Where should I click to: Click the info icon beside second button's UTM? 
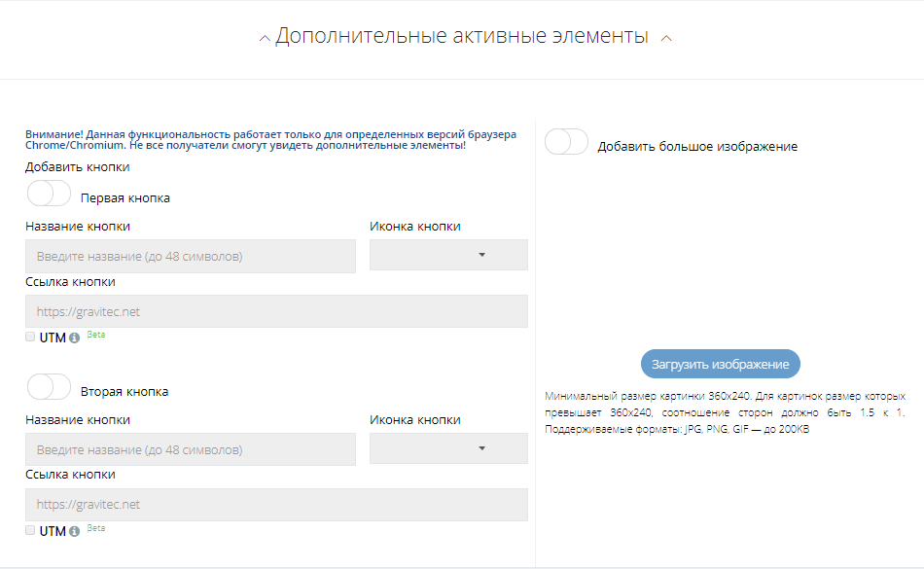[74, 531]
